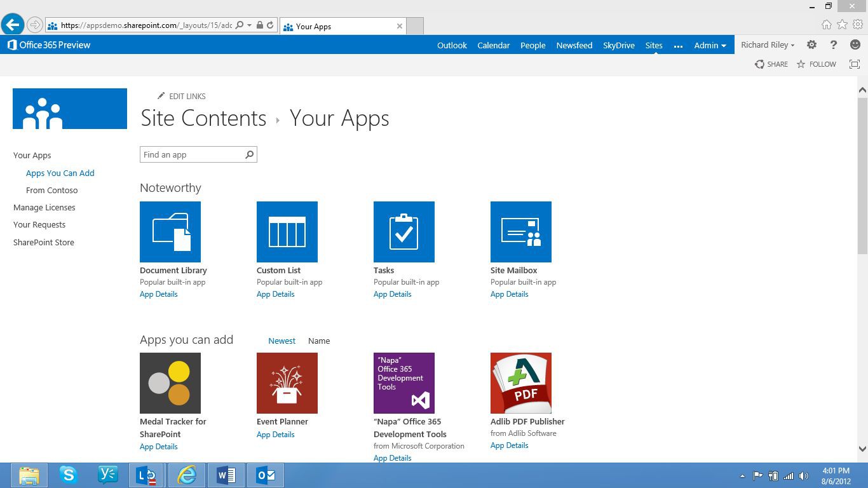Viewport: 868px width, 488px height.
Task: Click the Tasks app tile icon
Action: (404, 232)
